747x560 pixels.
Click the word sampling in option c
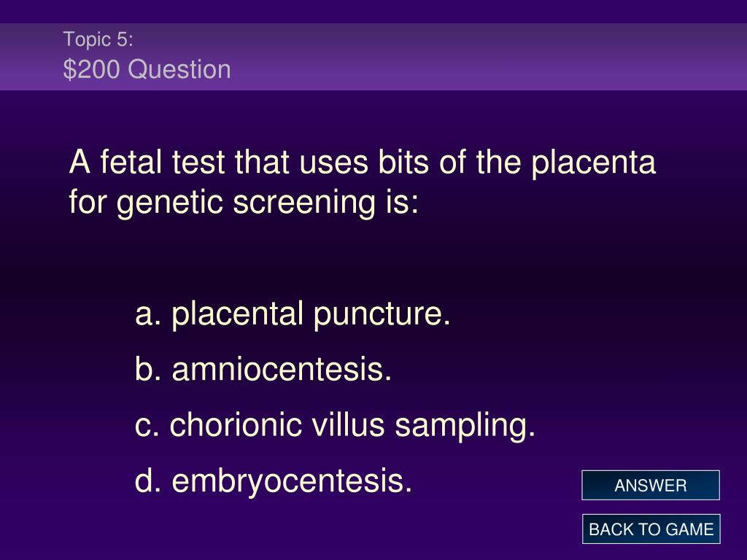coord(465,426)
